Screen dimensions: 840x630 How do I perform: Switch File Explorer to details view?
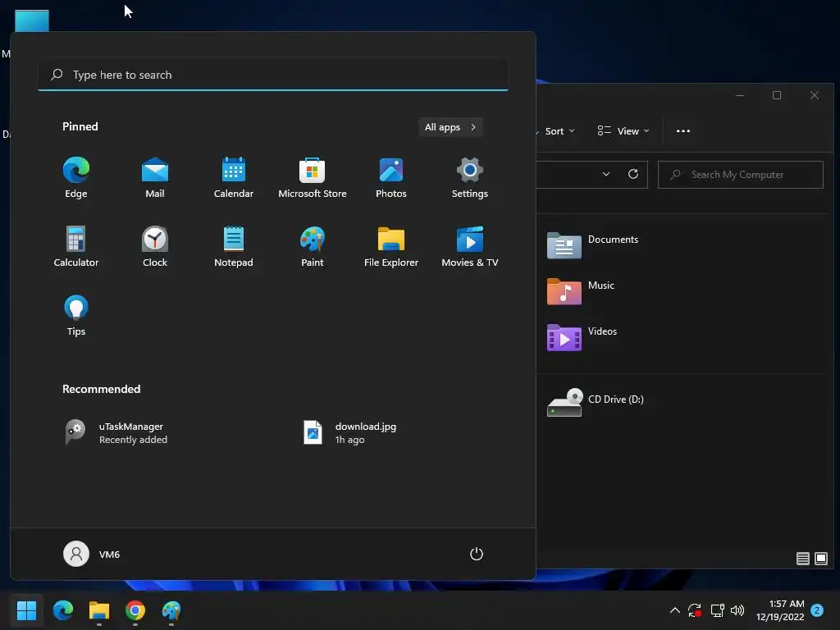tap(802, 559)
